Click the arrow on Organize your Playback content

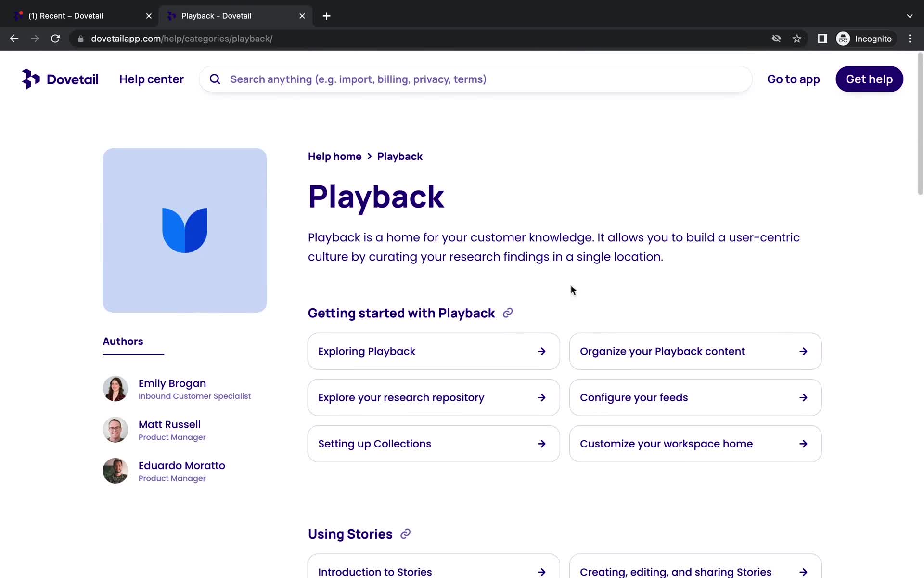click(803, 352)
